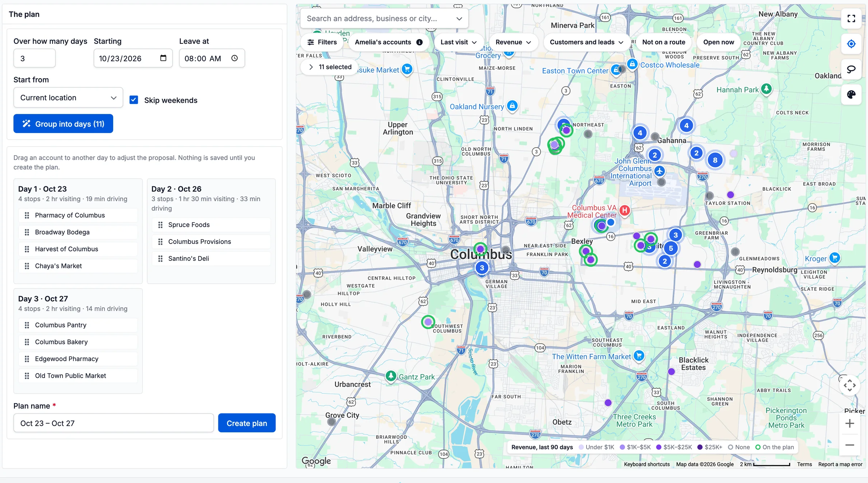This screenshot has height=483, width=868.
Task: Click the Create plan button
Action: (x=247, y=423)
